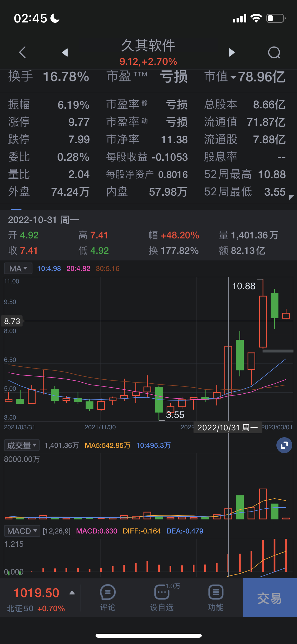Tap the 3.55 low candle label
Viewport: 297px width, 644px height.
pos(175,415)
